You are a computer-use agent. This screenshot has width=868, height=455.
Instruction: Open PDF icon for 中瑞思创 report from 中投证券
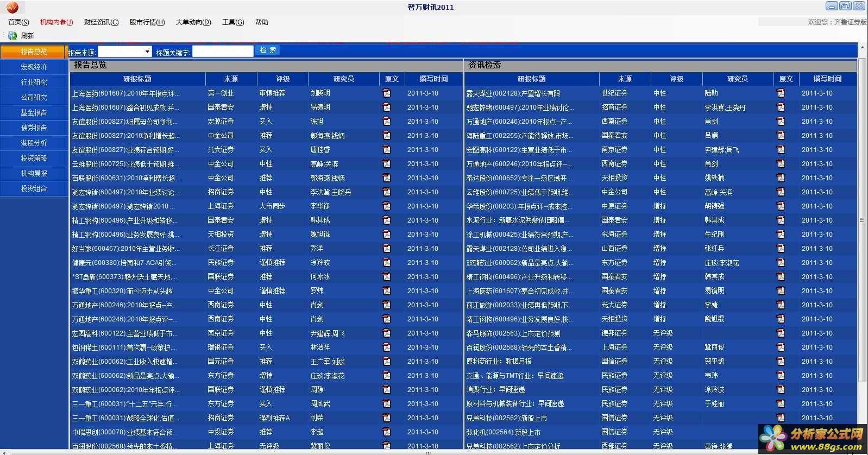[x=386, y=432]
